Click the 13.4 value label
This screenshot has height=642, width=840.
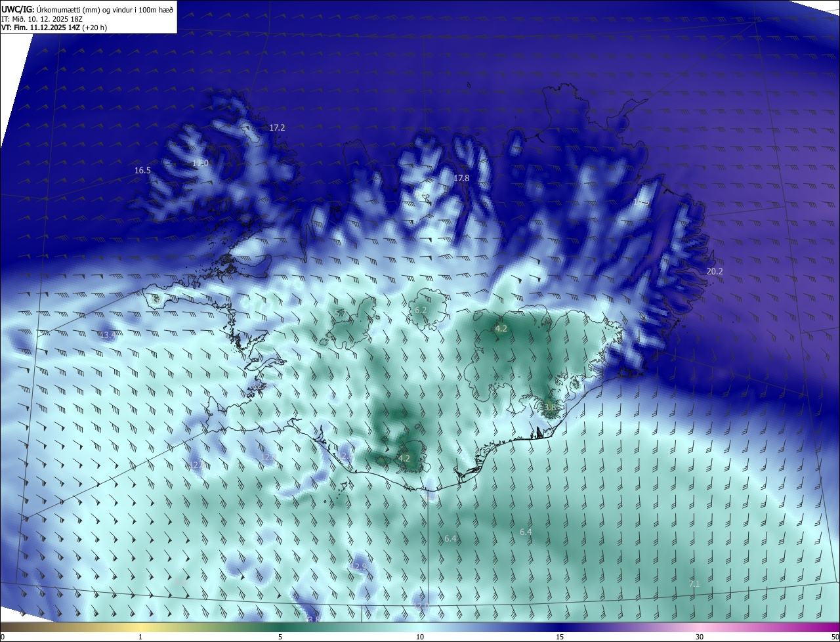[108, 335]
